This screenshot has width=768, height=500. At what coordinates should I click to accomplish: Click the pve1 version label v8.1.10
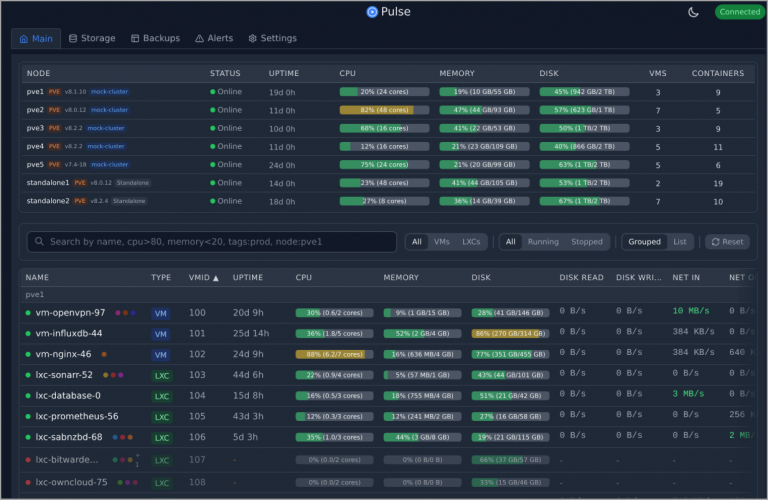(75, 92)
